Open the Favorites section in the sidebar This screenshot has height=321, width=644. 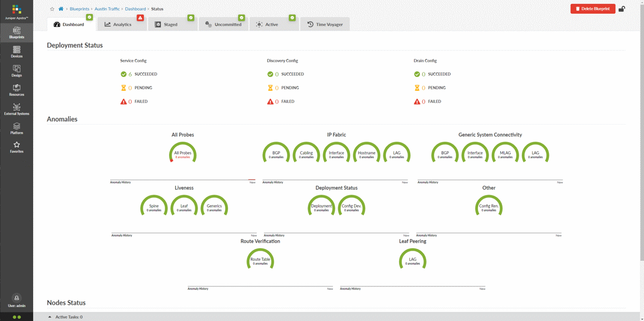16,147
